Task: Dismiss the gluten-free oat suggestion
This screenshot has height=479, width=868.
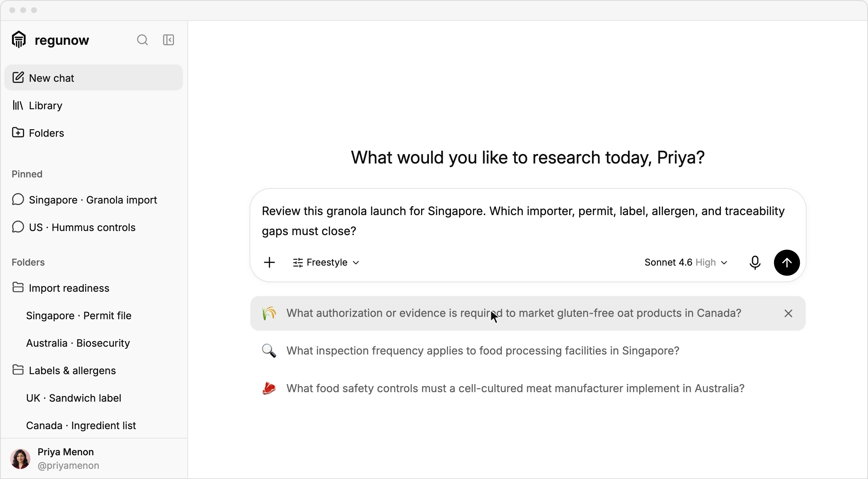Action: 788,313
